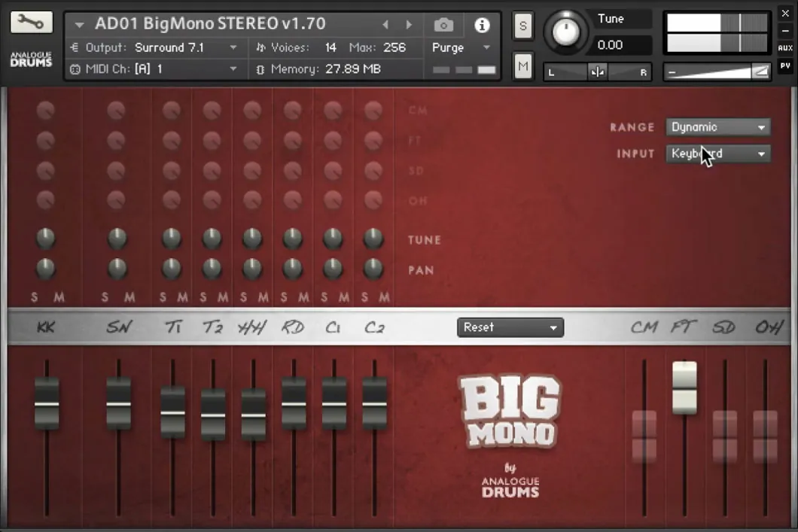Solo the C2 cymbal channel

pyautogui.click(x=364, y=297)
